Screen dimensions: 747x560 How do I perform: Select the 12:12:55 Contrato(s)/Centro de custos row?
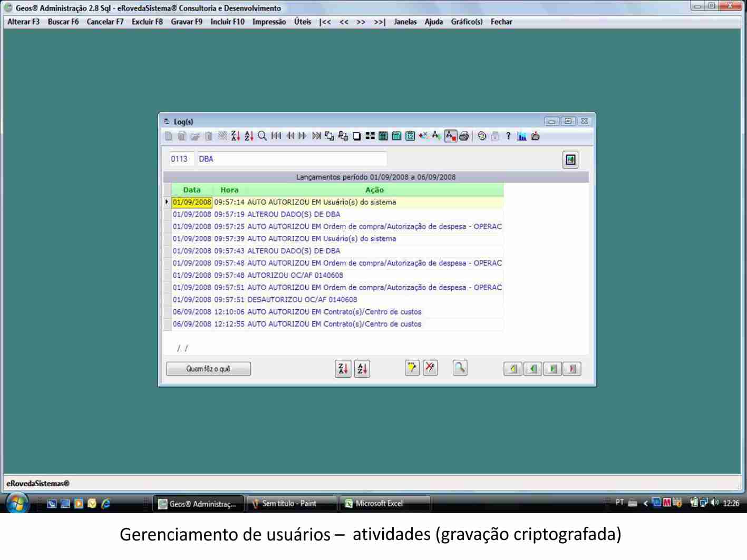coord(337,324)
